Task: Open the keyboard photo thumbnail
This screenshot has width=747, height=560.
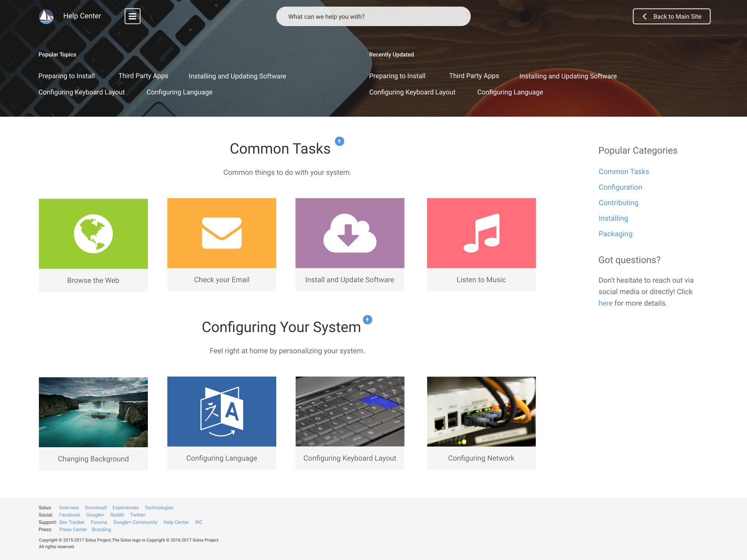Action: (x=350, y=411)
